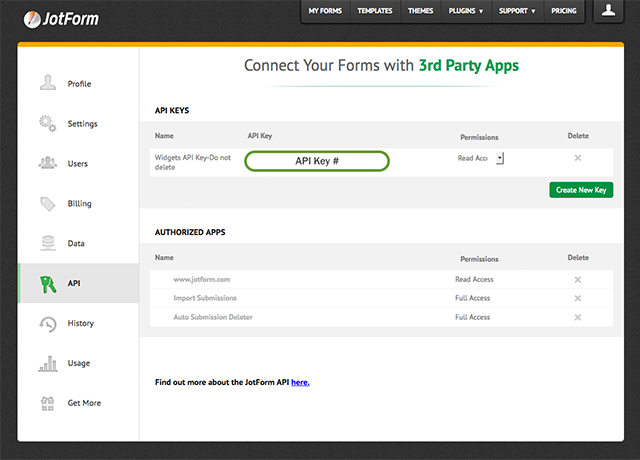The width and height of the screenshot is (640, 460).
Task: Open the Templates page
Action: [x=375, y=11]
